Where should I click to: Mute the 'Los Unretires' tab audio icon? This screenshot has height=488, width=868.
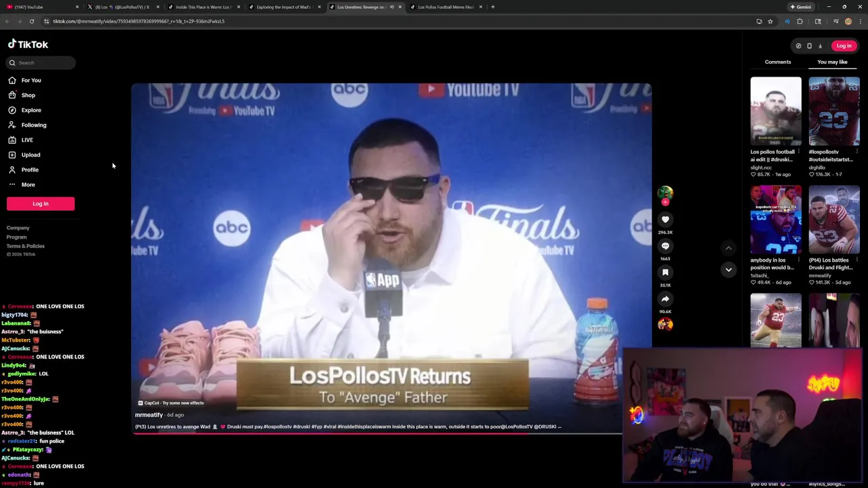391,7
